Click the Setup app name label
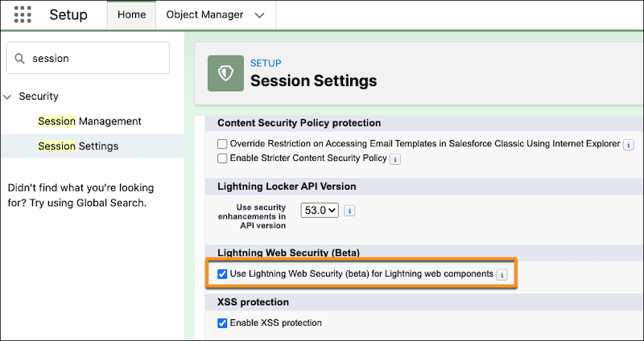 pyautogui.click(x=68, y=15)
